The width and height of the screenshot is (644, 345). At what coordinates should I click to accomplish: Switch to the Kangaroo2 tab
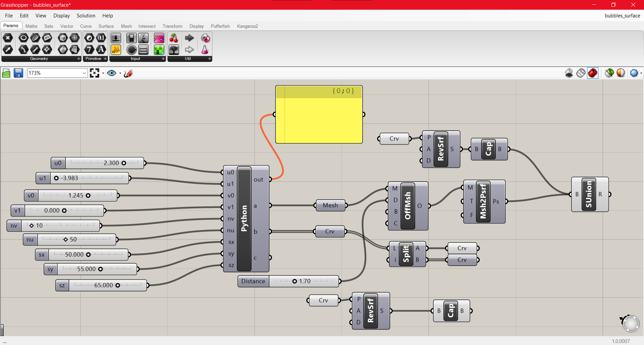click(248, 26)
